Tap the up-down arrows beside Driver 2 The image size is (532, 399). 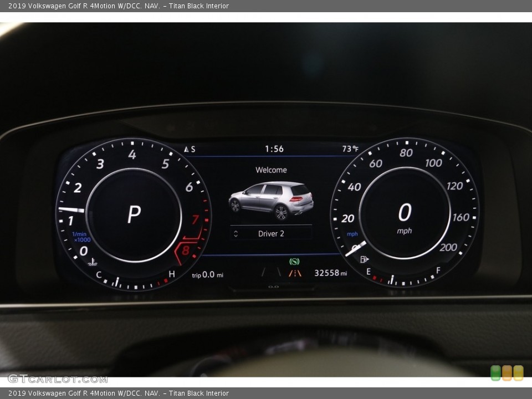(x=236, y=233)
